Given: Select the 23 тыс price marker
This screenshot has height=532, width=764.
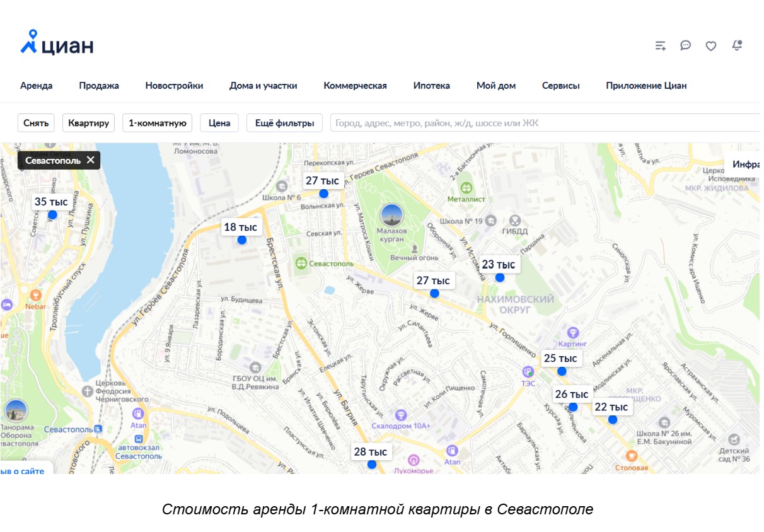Looking at the screenshot, I should click(499, 265).
